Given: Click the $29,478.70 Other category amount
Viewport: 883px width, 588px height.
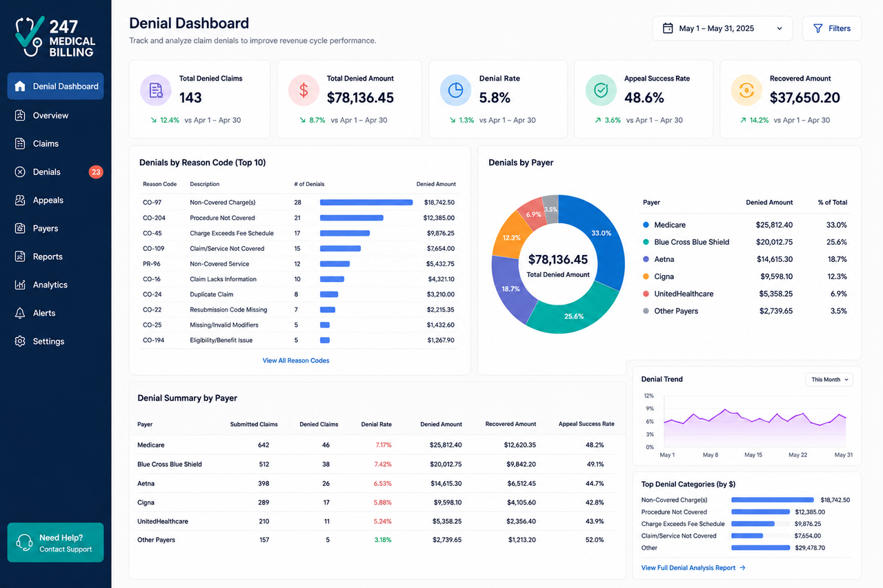Looking at the screenshot, I should click(x=810, y=548).
